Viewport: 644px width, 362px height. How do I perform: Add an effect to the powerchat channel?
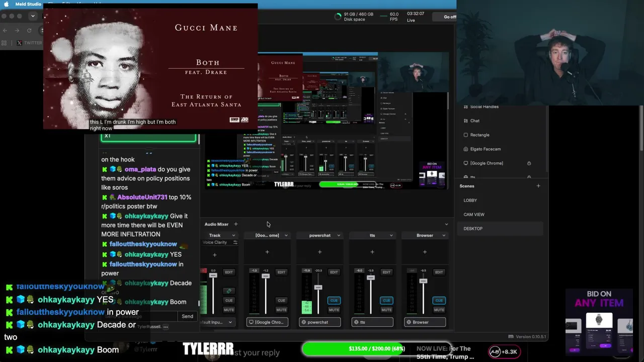[319, 252]
